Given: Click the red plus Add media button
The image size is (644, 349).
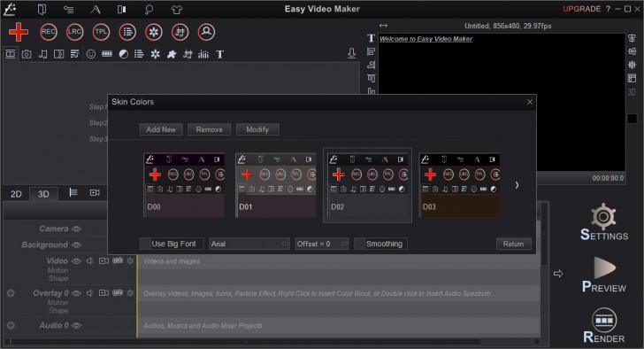Looking at the screenshot, I should point(18,32).
